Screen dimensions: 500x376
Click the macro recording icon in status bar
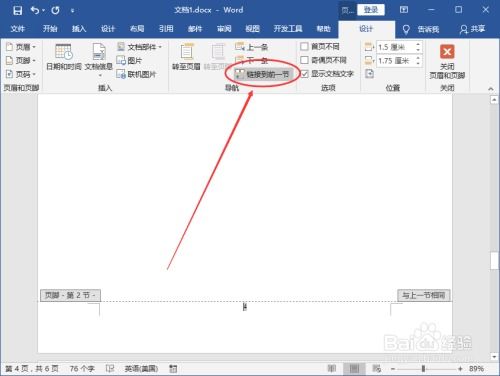(173, 369)
